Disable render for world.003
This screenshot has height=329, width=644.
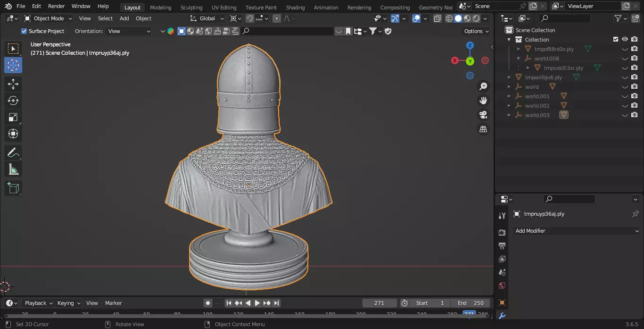click(x=635, y=115)
